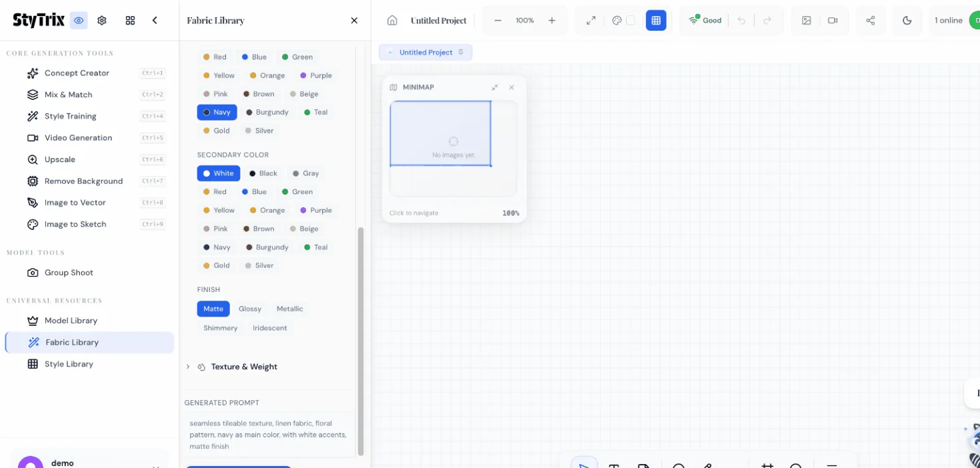Choose the Metallic finish option
The width and height of the screenshot is (980, 468).
coord(289,309)
